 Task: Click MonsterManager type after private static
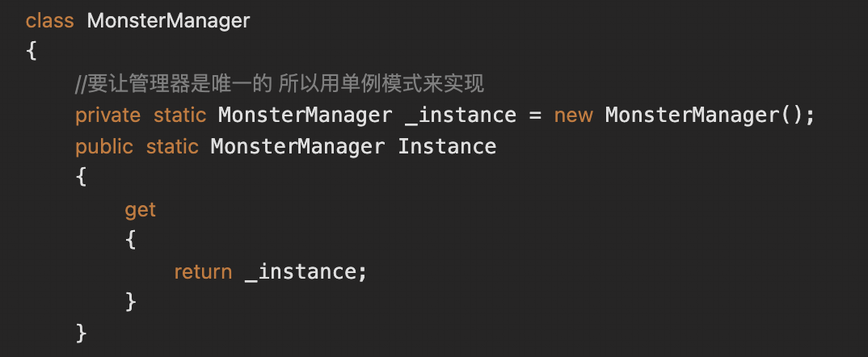coord(305,115)
